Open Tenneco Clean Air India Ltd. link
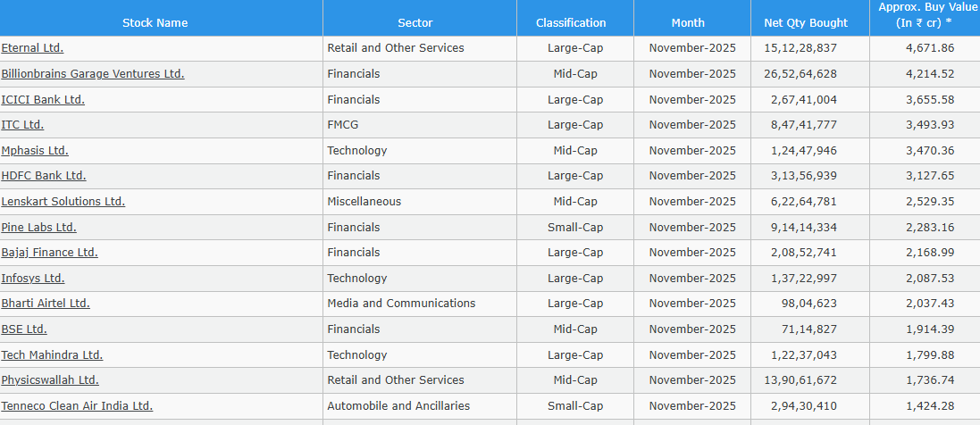The width and height of the screenshot is (980, 425). [77, 406]
